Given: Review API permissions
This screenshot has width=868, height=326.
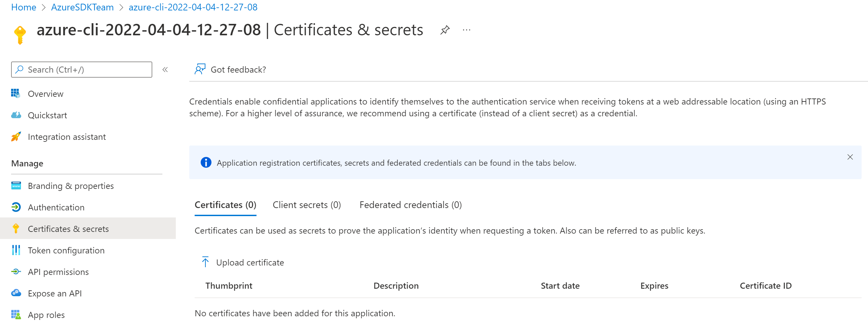Looking at the screenshot, I should coord(58,272).
